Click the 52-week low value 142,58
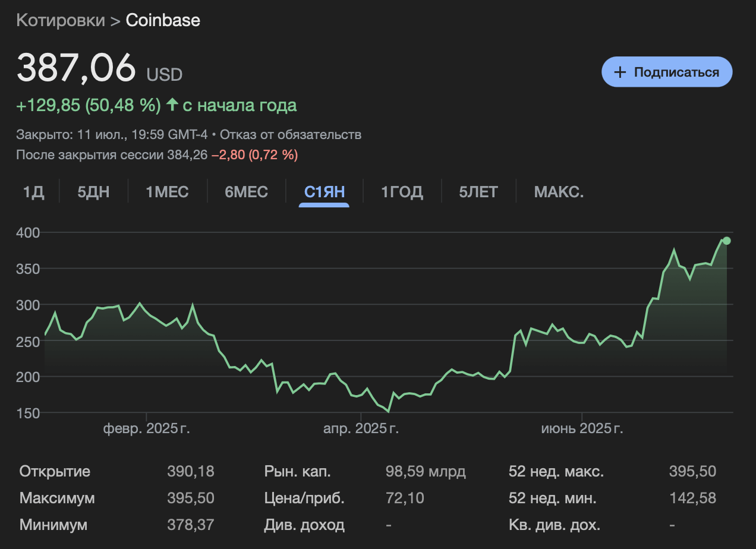Screen dimensions: 756x549 [692, 498]
